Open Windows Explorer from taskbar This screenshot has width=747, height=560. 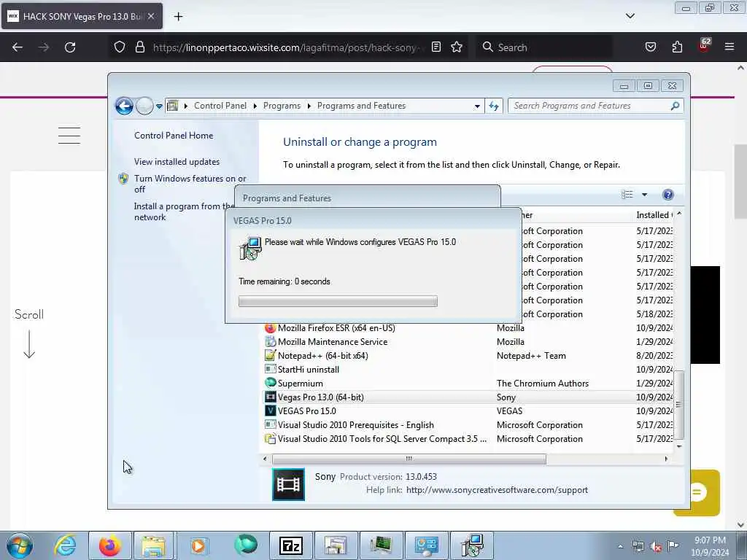153,545
